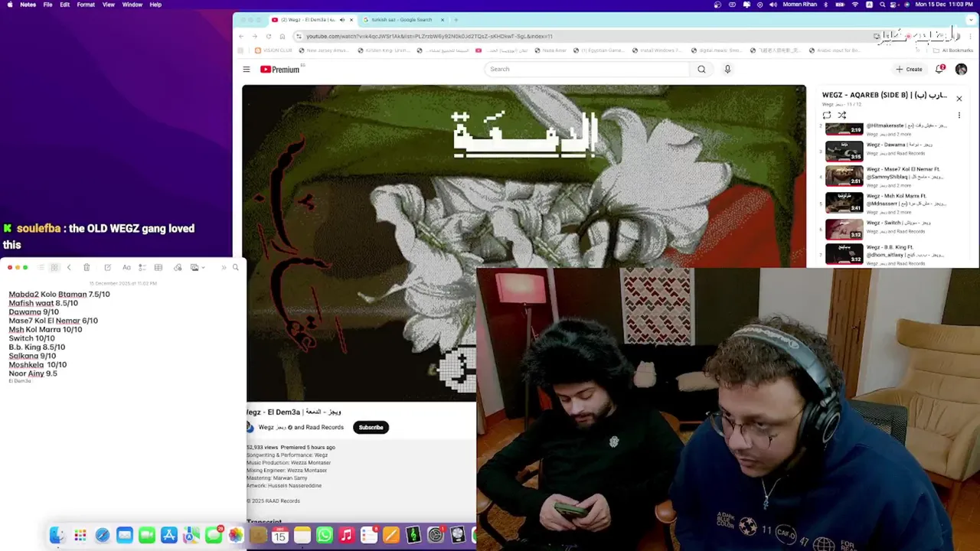Insert a table in the Notes toolbar
This screenshot has height=551, width=980.
point(158,268)
